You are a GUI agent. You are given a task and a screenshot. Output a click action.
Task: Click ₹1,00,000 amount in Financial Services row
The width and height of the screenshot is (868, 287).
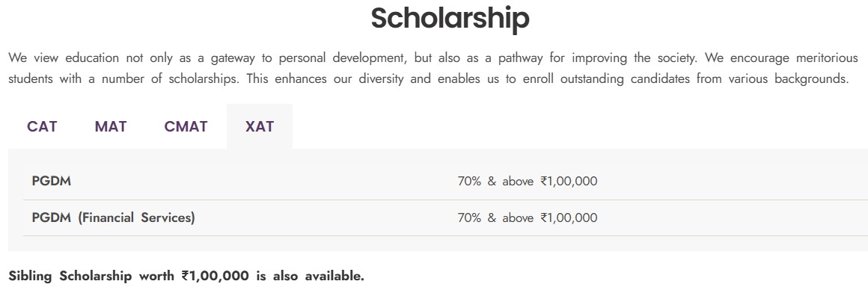click(x=569, y=218)
